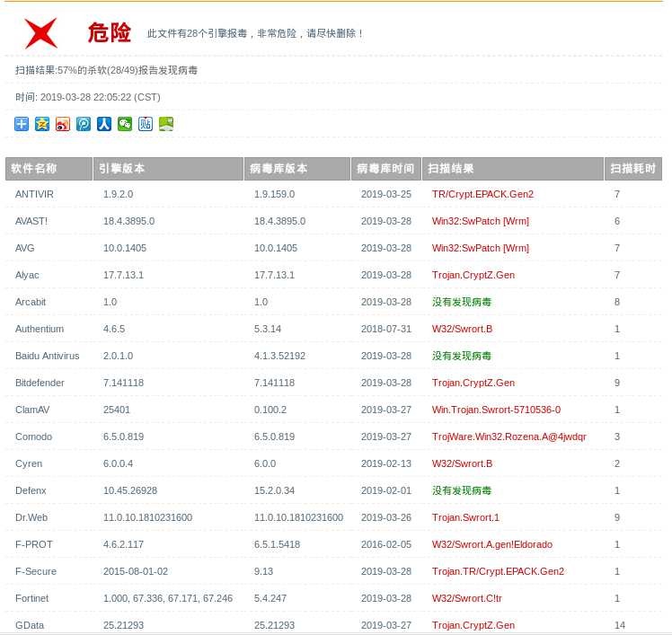The image size is (672, 635).
Task: Click the 引擎版本 column header
Action: click(x=168, y=168)
